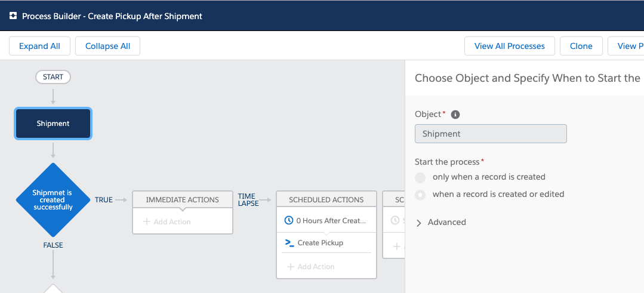This screenshot has height=293, width=644.
Task: Click the SCHEDULED ACTIONS header
Action: coord(326,200)
